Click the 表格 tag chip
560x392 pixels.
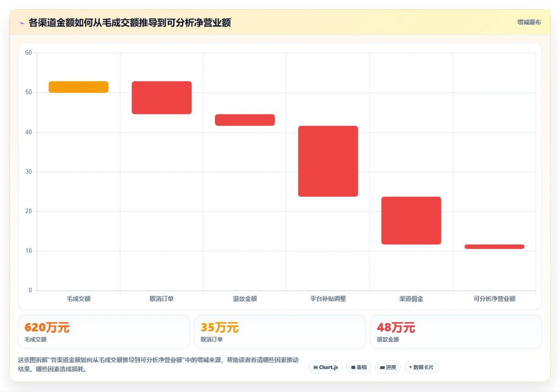click(x=359, y=367)
